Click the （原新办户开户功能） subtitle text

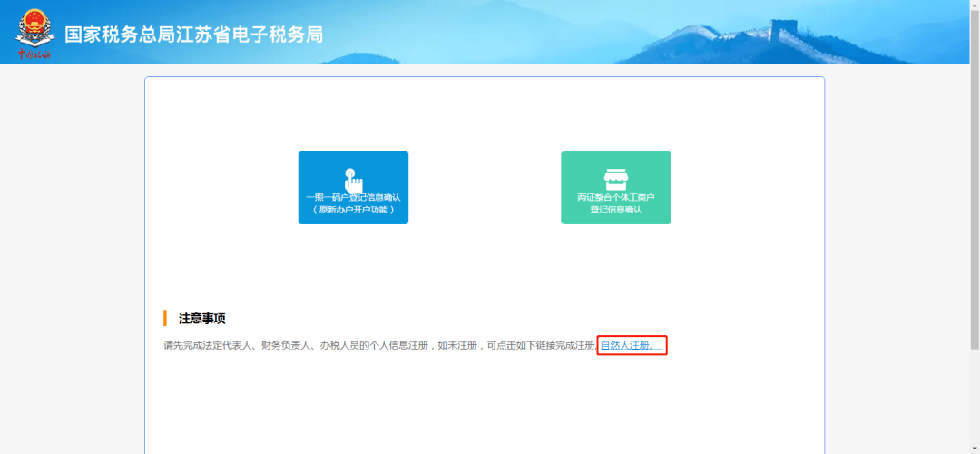[353, 210]
